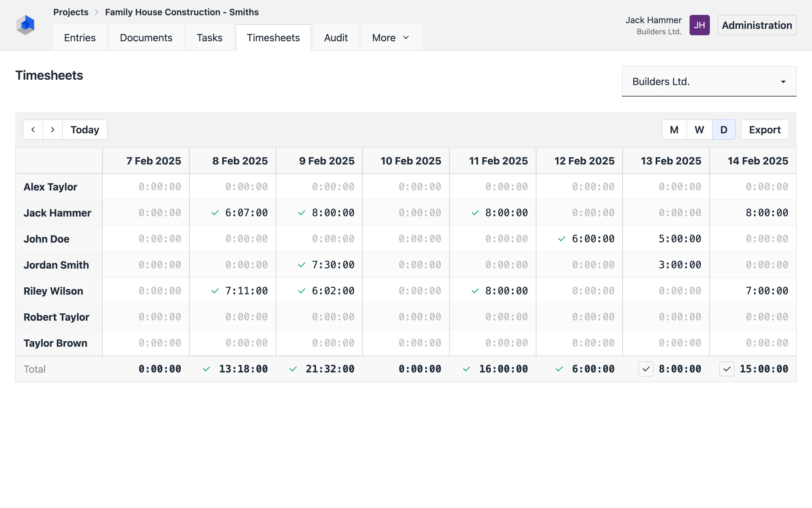Click the Projects breadcrumb link
The image size is (812, 508).
[x=71, y=12]
